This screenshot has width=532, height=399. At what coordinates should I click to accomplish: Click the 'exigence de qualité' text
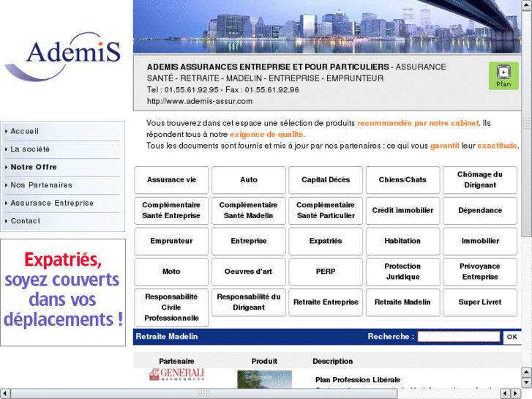pyautogui.click(x=266, y=135)
